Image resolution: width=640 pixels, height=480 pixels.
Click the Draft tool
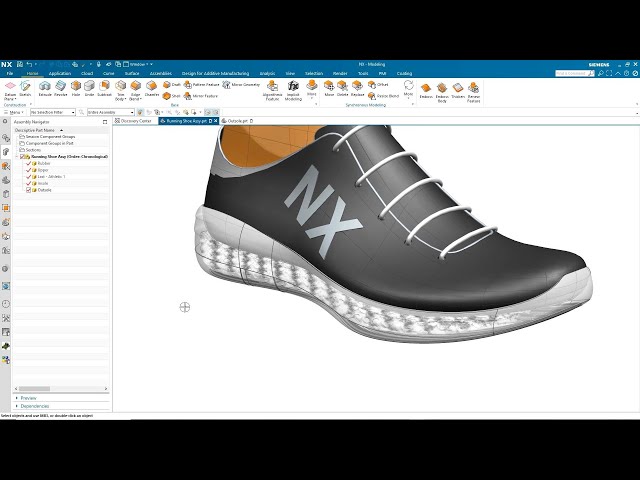[x=172, y=84]
